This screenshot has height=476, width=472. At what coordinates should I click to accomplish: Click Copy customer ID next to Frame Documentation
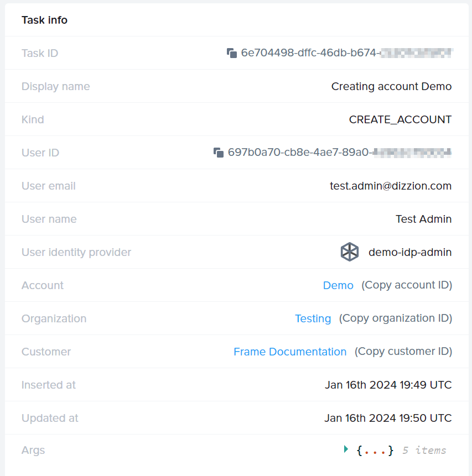[403, 351]
